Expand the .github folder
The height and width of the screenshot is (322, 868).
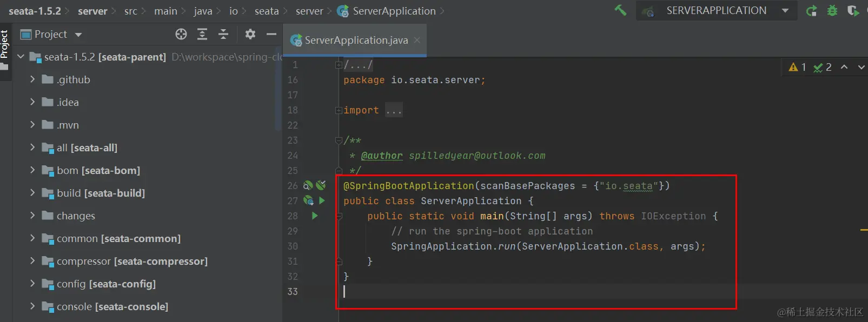pos(32,79)
